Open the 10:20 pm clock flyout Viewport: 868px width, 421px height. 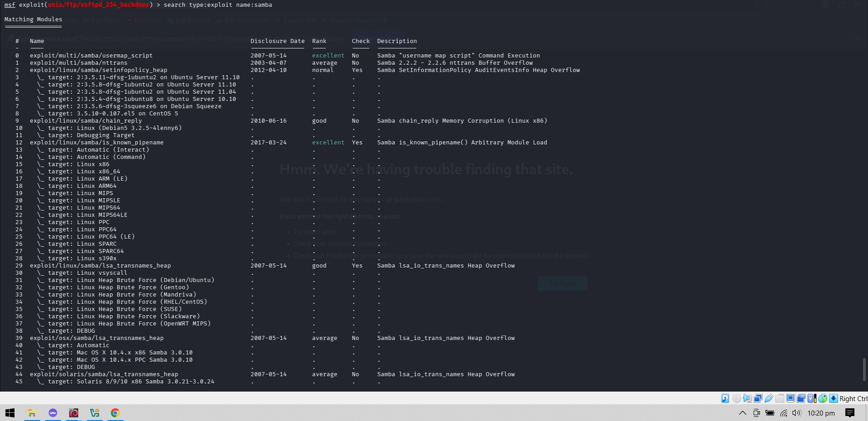click(x=821, y=413)
